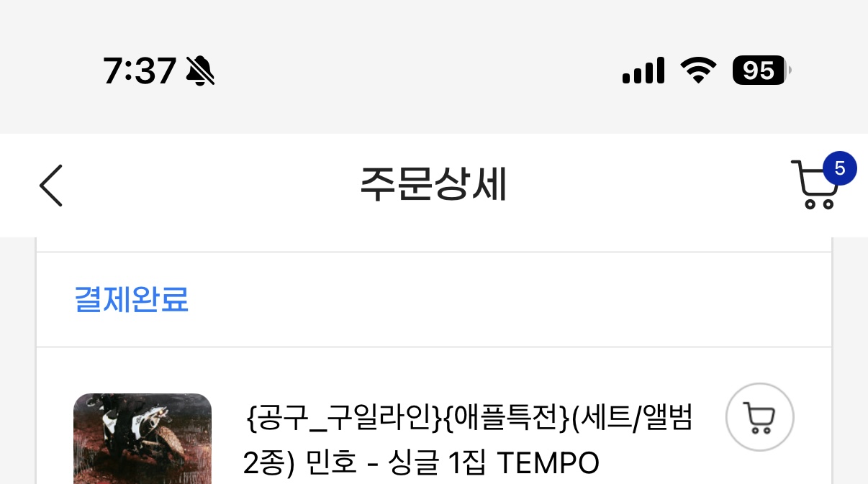The width and height of the screenshot is (868, 484).
Task: Tap empty space right of 결제완료
Action: pos(504,299)
